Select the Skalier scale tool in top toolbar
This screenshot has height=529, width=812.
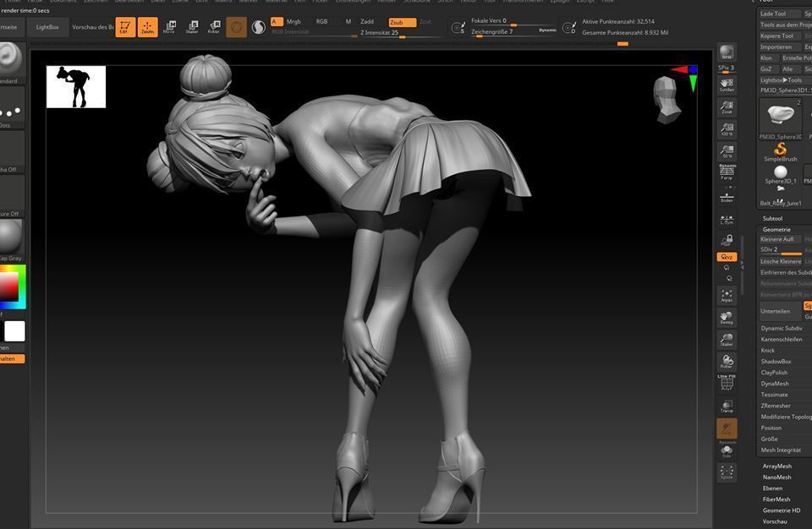[x=192, y=27]
